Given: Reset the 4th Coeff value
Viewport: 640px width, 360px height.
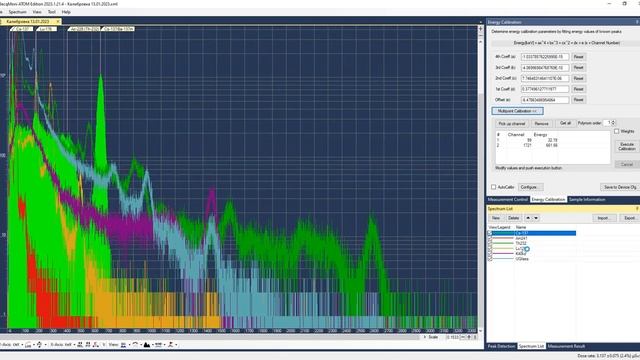Looking at the screenshot, I should pyautogui.click(x=578, y=57).
